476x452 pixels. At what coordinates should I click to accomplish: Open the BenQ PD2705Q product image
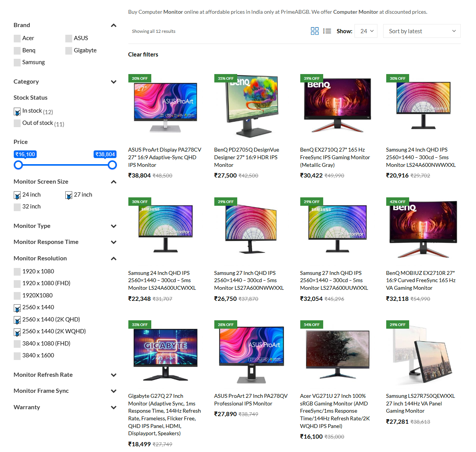251,106
